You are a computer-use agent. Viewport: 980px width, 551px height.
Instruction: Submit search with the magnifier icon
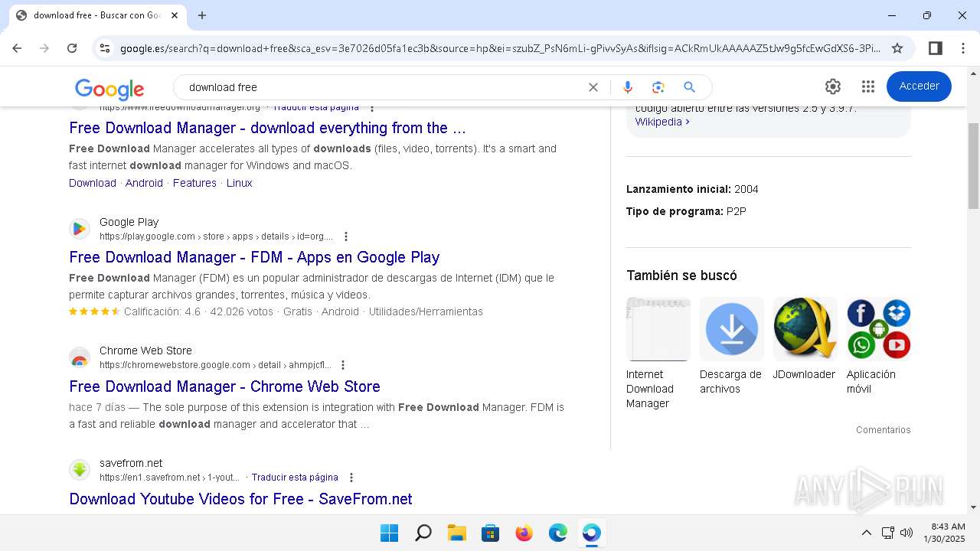click(x=689, y=87)
